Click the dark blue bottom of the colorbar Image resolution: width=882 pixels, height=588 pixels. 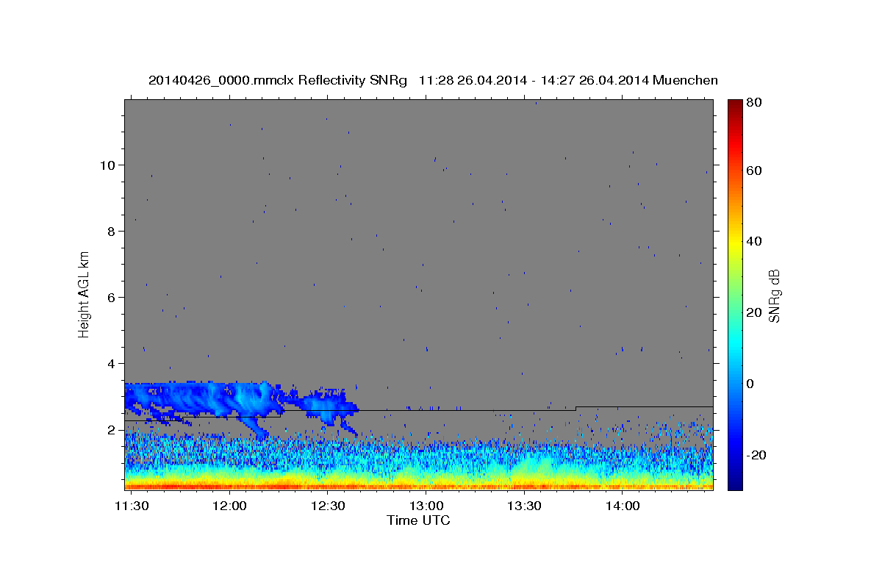pyautogui.click(x=735, y=483)
